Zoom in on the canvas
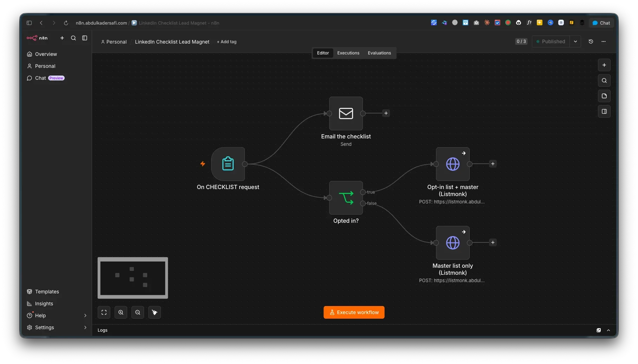Screen dimensions: 638x364 click(121, 312)
